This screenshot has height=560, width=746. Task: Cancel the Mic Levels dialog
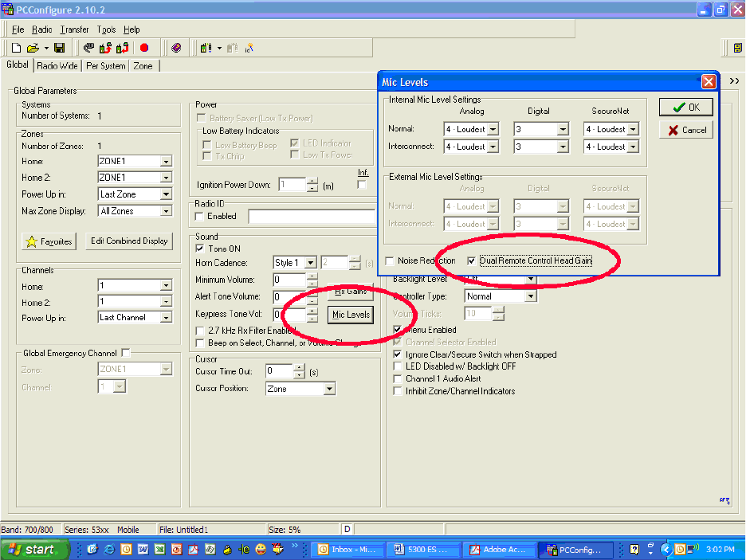coord(686,131)
